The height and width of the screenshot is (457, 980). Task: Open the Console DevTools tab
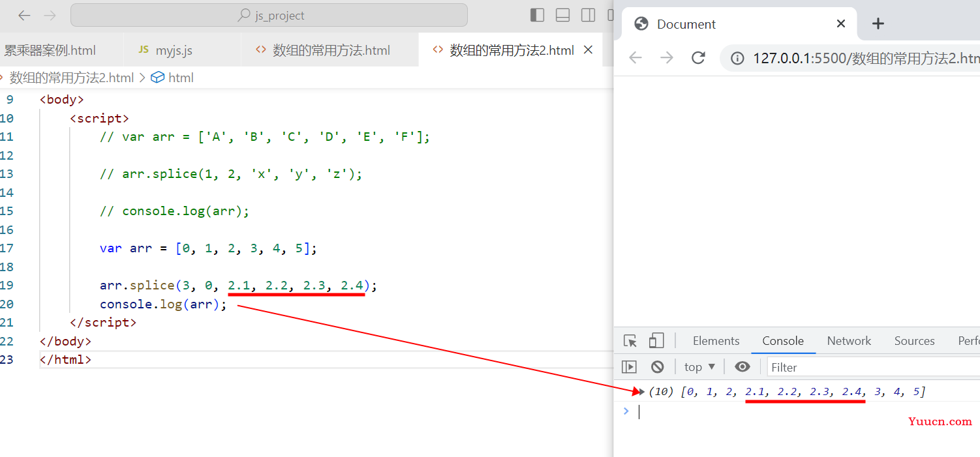pyautogui.click(x=783, y=341)
